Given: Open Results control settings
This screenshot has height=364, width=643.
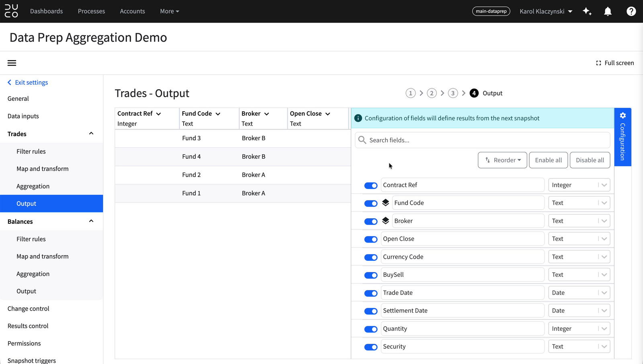Looking at the screenshot, I should pos(28,326).
